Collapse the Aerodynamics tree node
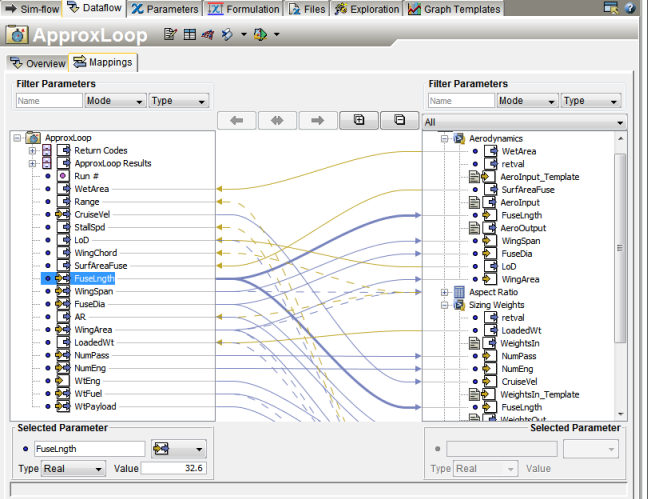 [446, 138]
